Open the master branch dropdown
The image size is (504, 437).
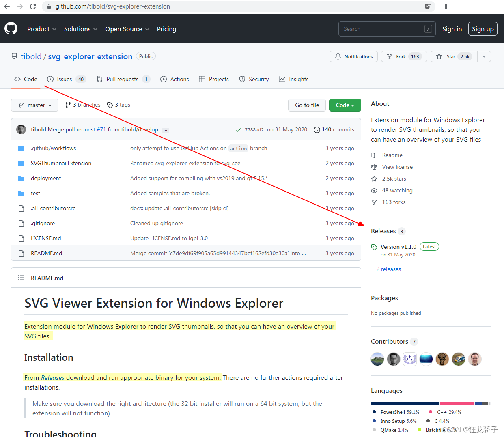[x=34, y=105]
